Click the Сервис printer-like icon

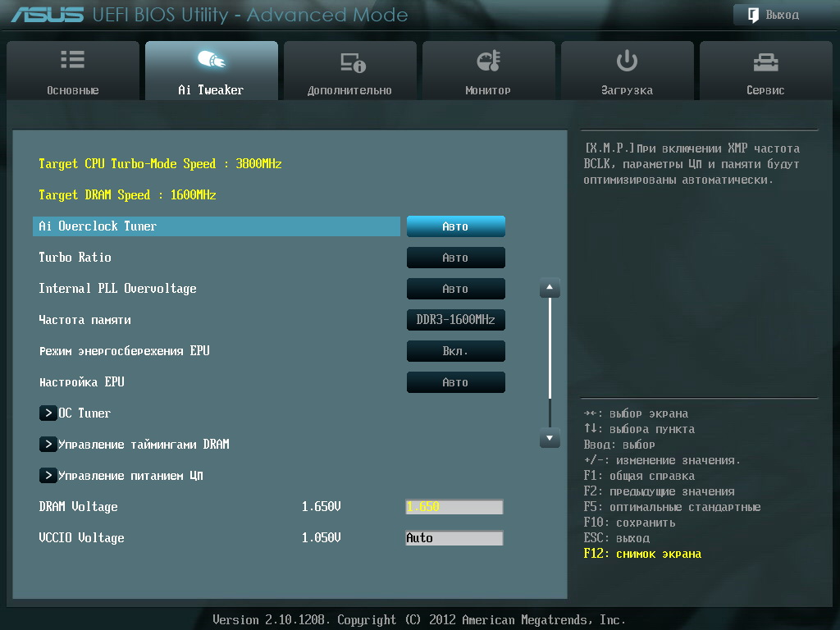[765, 62]
